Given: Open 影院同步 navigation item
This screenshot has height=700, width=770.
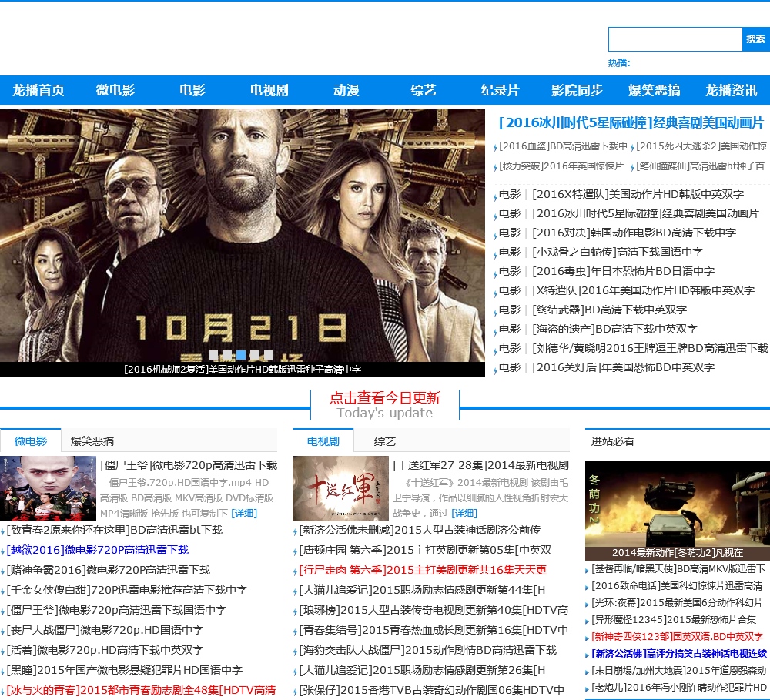Looking at the screenshot, I should (577, 90).
